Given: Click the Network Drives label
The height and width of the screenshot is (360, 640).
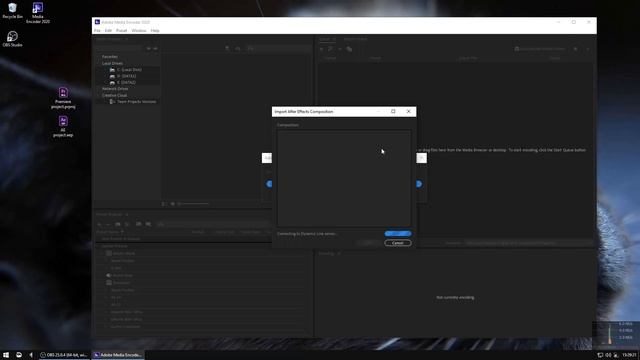Looking at the screenshot, I should click(115, 89).
